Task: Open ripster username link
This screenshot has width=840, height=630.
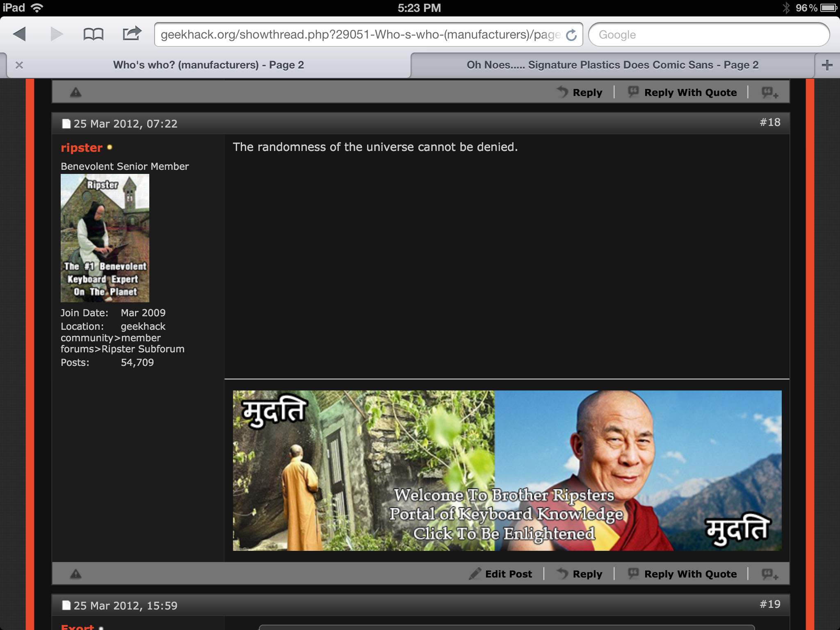Action: pyautogui.click(x=82, y=148)
